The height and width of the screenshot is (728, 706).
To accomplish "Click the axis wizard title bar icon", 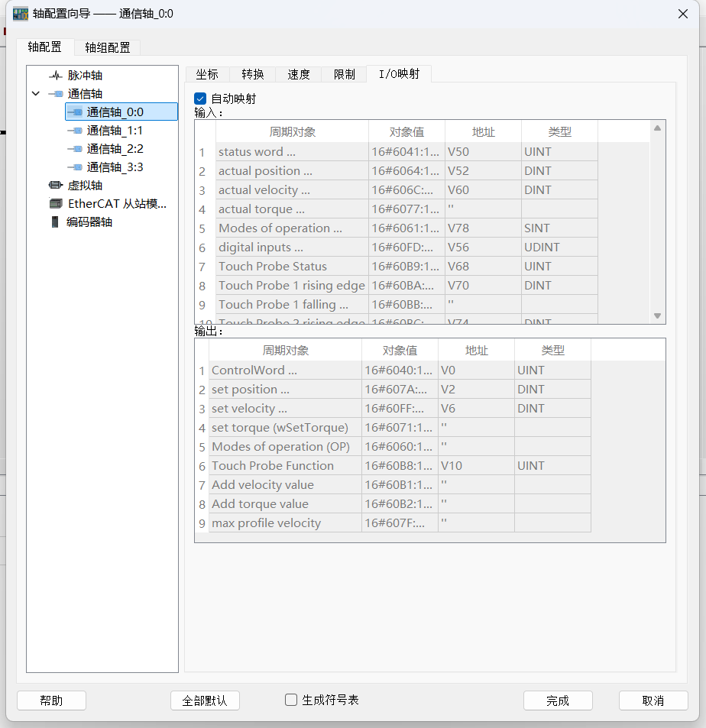I will 21,14.
